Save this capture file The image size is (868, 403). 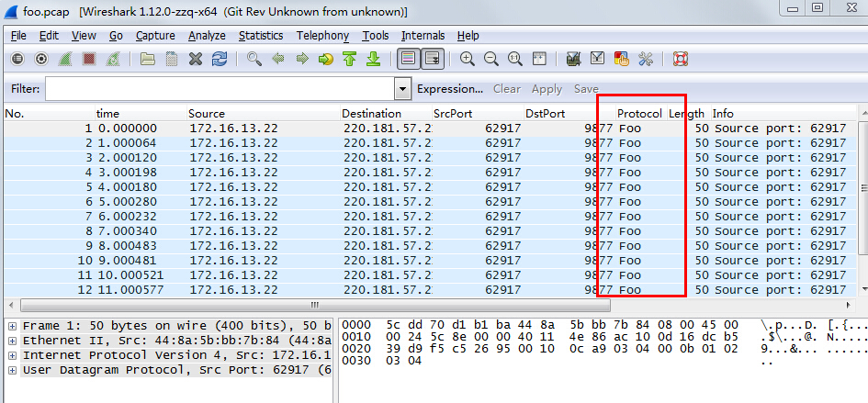[x=172, y=59]
